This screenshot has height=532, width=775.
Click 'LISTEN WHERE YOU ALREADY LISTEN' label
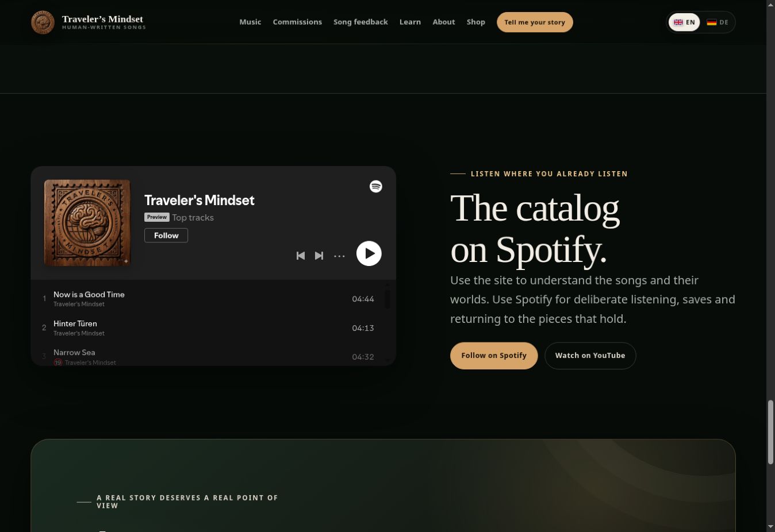coord(549,174)
